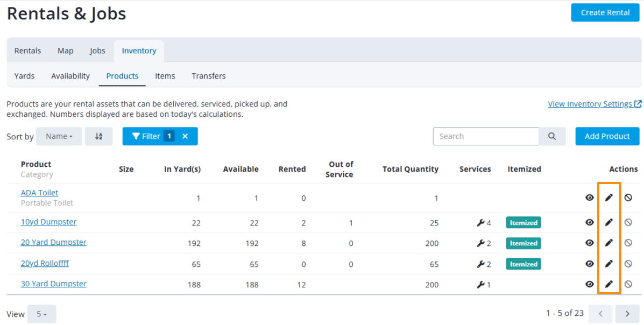Edit the ADA Toilet product with pencil icon
This screenshot has height=325, width=644.
click(x=608, y=197)
